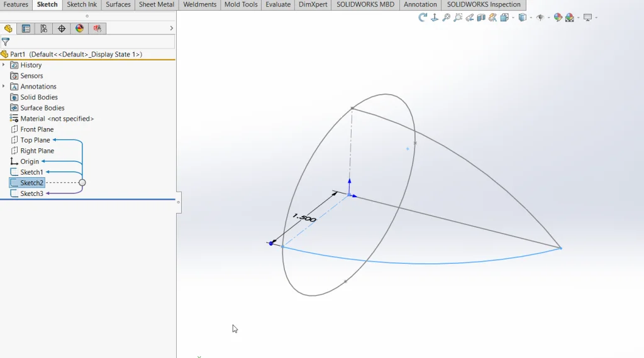The width and height of the screenshot is (644, 358).
Task: Select the Zoom to Area tool
Action: (458, 18)
